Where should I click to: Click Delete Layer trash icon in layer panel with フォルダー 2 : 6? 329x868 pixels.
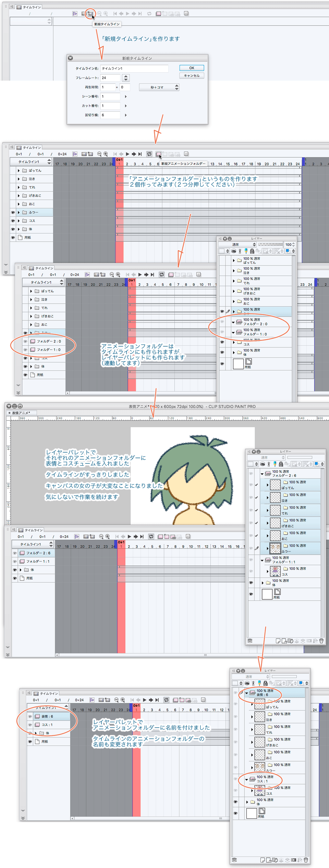[321, 641]
